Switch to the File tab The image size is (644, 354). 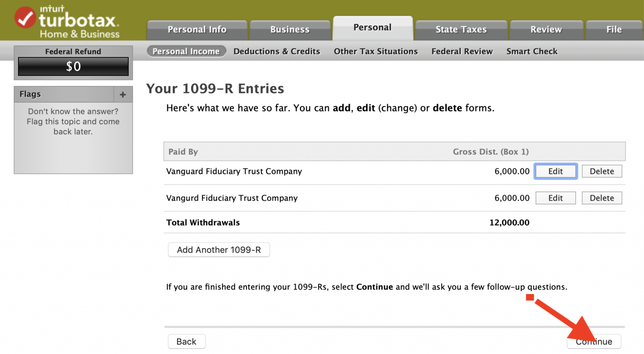point(614,30)
